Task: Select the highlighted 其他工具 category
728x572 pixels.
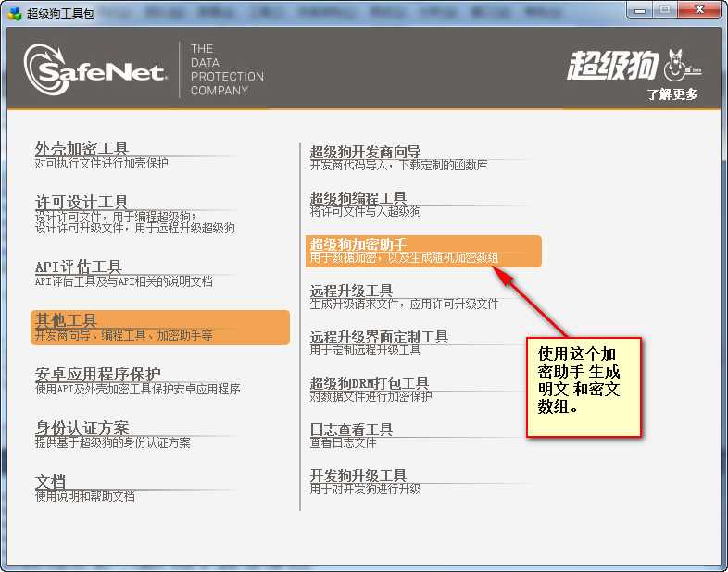Action: [x=160, y=328]
